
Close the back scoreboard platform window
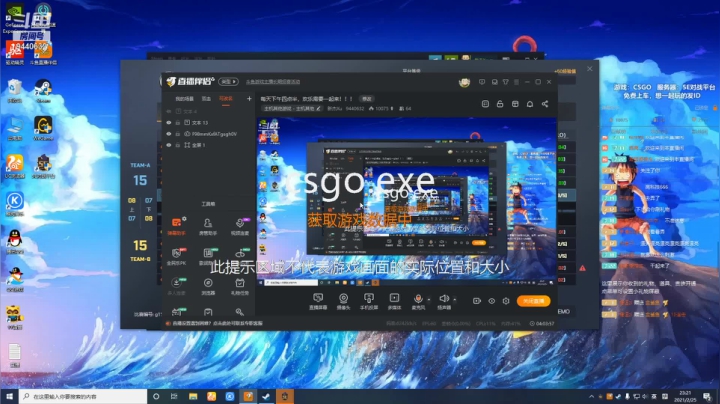[590, 69]
